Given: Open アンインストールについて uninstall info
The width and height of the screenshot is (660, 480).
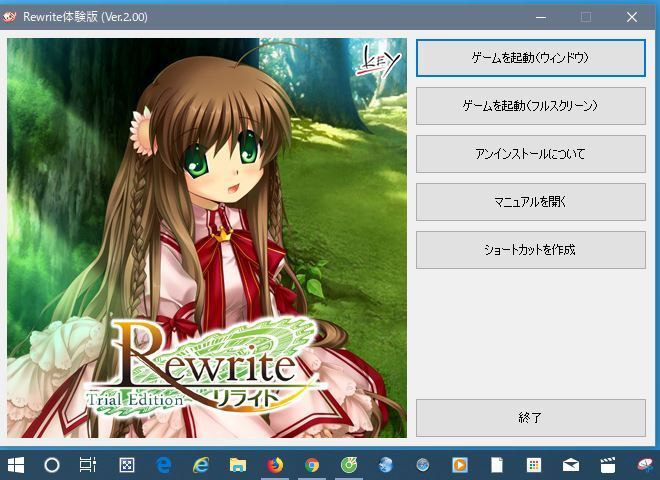Looking at the screenshot, I should pos(531,154).
